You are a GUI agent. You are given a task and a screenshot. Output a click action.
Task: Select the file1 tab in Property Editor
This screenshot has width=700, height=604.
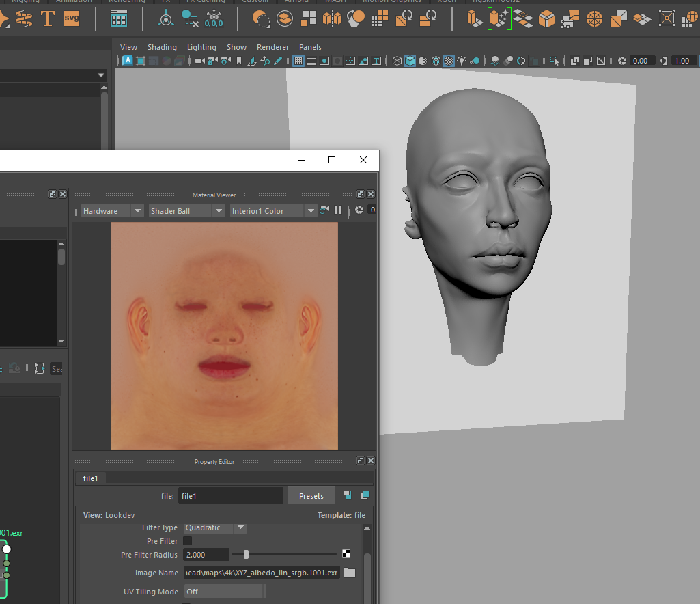(x=90, y=478)
